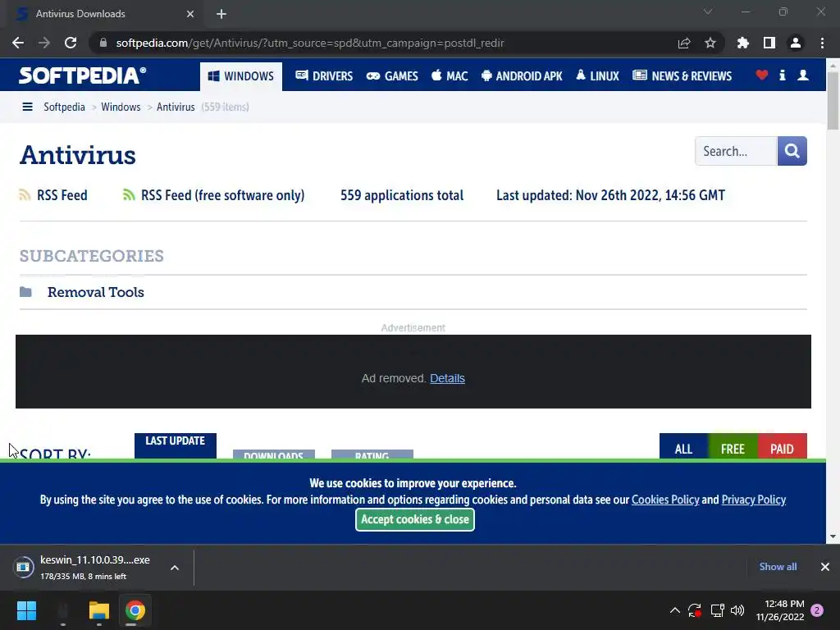Filter by FREE software

[x=733, y=446]
